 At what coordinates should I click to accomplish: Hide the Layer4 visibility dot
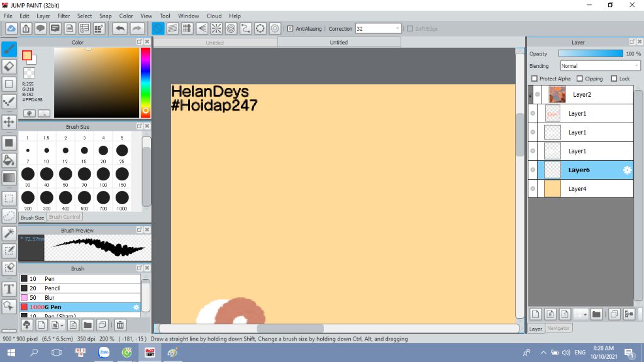[533, 189]
